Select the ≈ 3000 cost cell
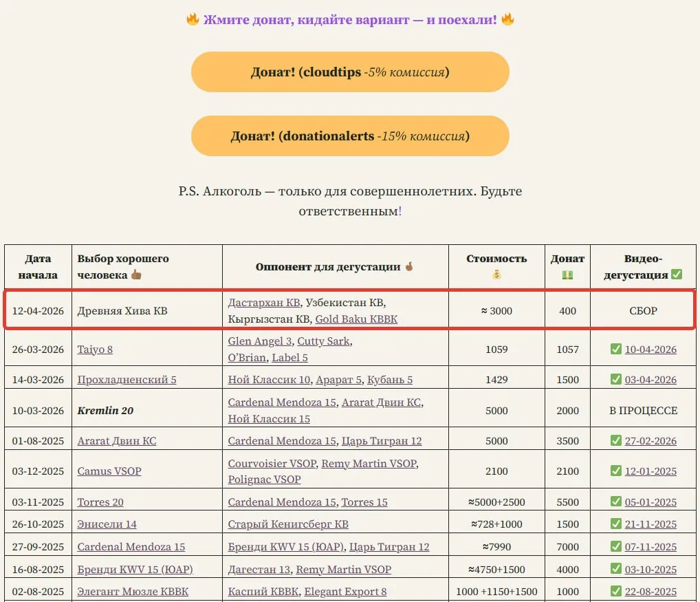Screen dimensions: 700x602 (496, 310)
